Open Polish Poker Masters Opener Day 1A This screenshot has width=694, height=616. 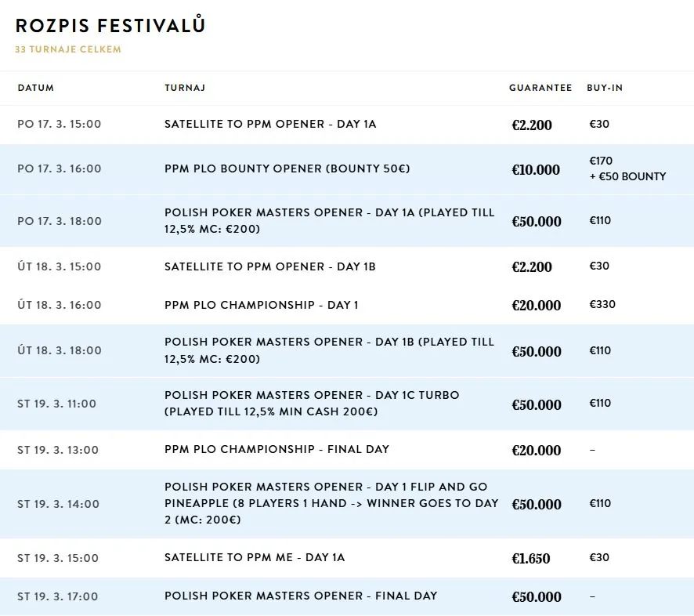click(347, 221)
